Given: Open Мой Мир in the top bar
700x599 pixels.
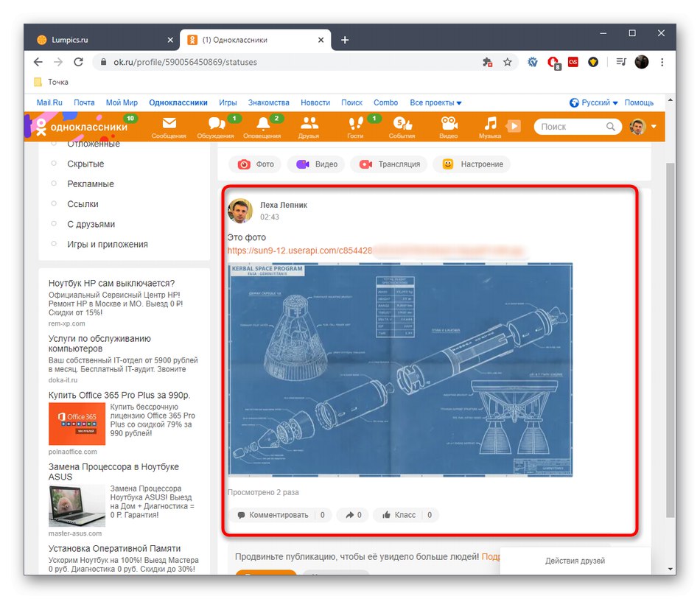Looking at the screenshot, I should tap(122, 102).
